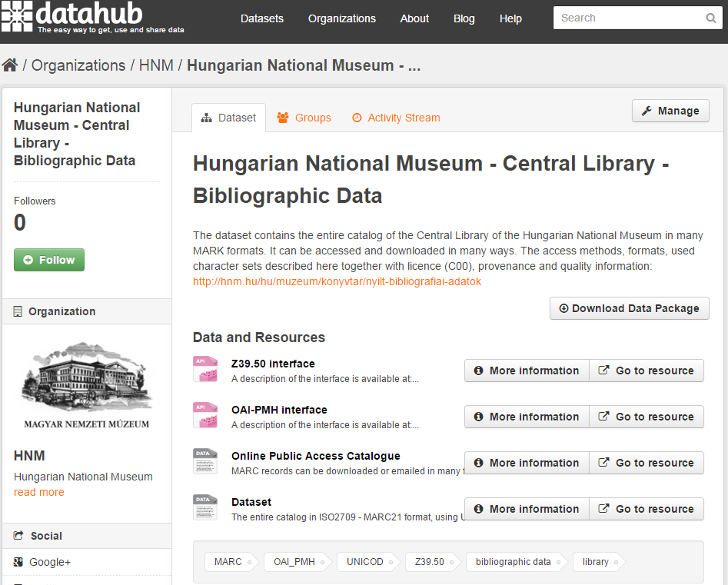Go to resource for Online Public Access Catalogue
This screenshot has height=585, width=728.
[x=647, y=463]
